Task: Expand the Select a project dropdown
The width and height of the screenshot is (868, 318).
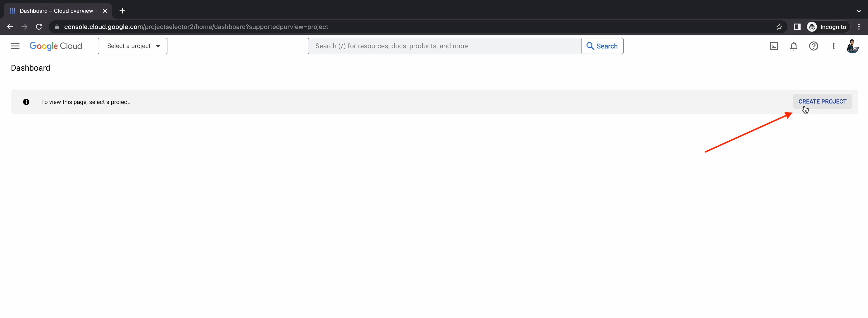Action: tap(132, 46)
